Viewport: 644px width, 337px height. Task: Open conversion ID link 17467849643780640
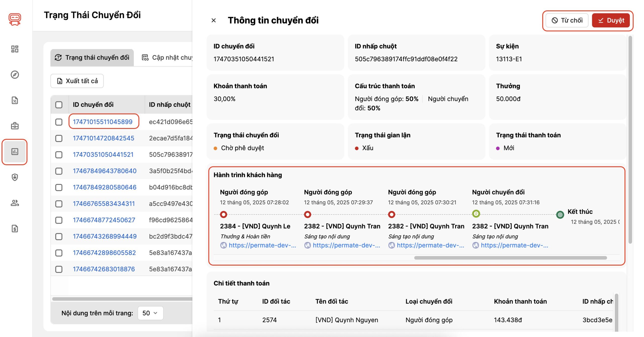104,171
